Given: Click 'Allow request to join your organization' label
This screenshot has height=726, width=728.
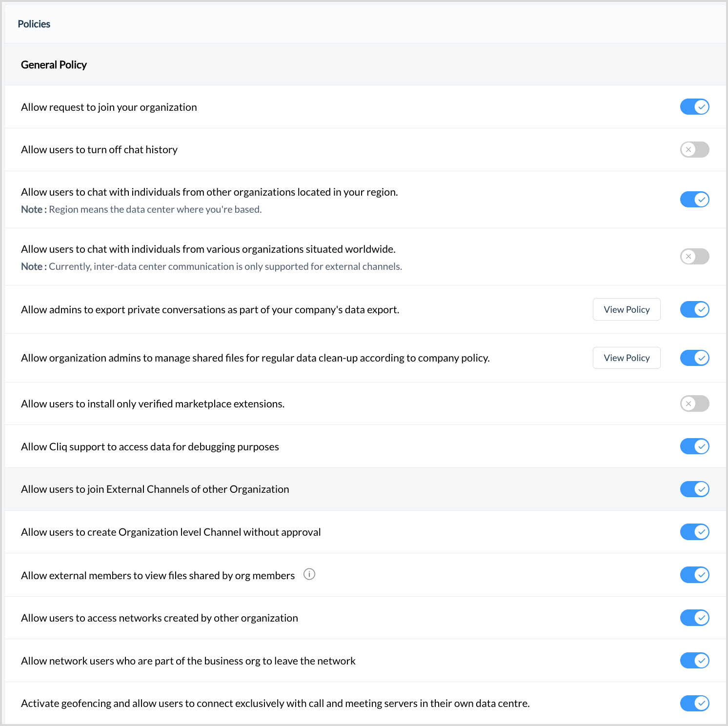Looking at the screenshot, I should (x=109, y=107).
